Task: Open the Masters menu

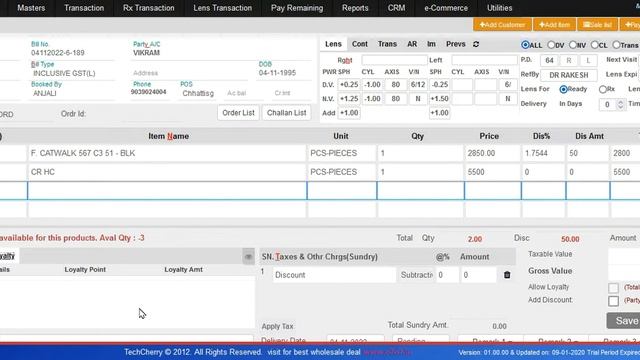Action: pos(31,8)
